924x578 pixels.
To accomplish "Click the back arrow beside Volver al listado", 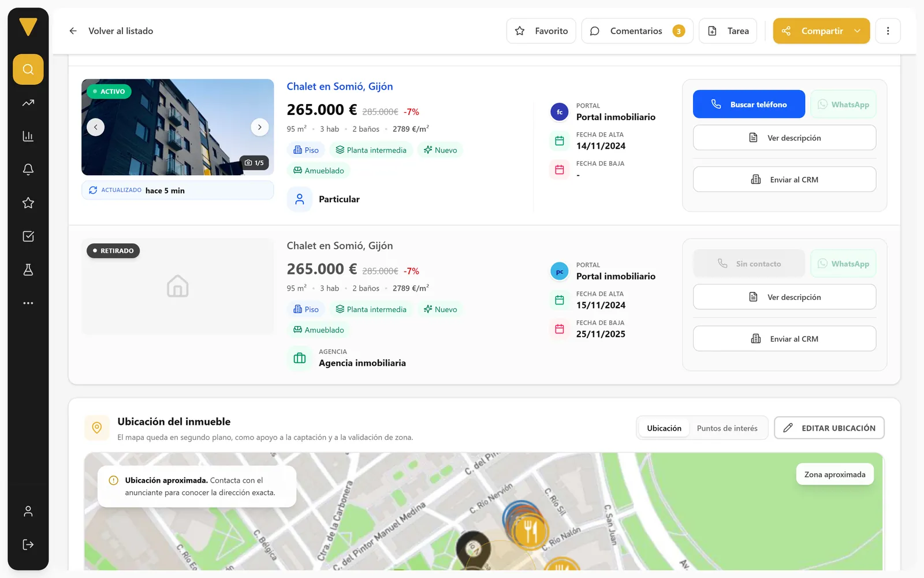I will pos(73,31).
